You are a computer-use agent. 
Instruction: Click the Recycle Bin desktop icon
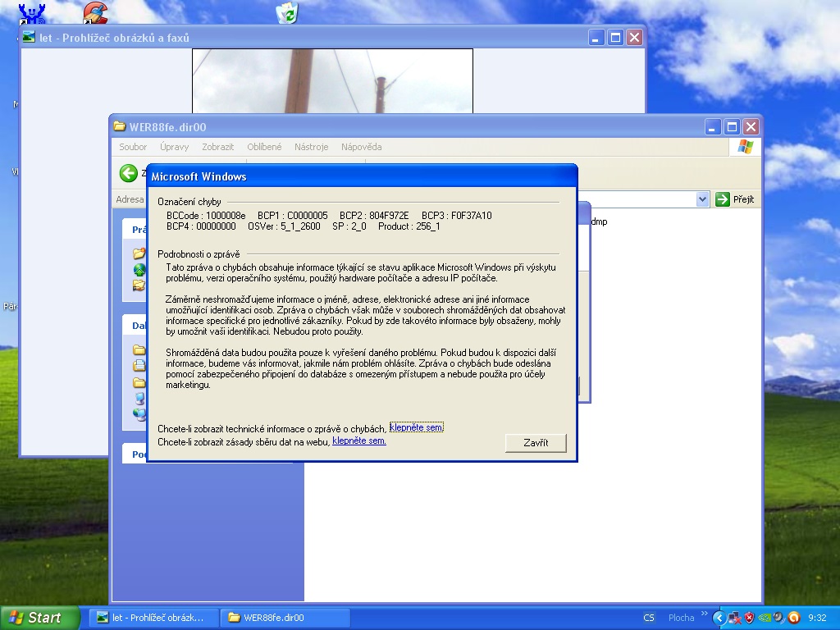coord(287,11)
